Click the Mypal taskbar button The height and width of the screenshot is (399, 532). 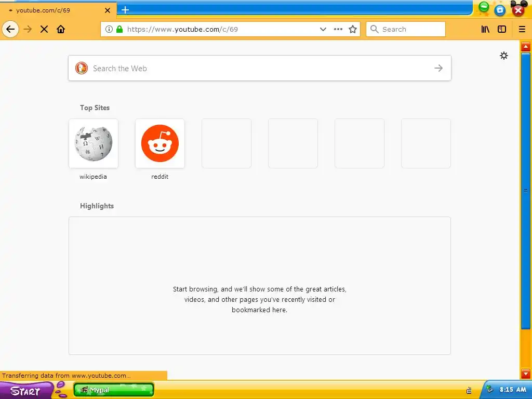point(114,390)
